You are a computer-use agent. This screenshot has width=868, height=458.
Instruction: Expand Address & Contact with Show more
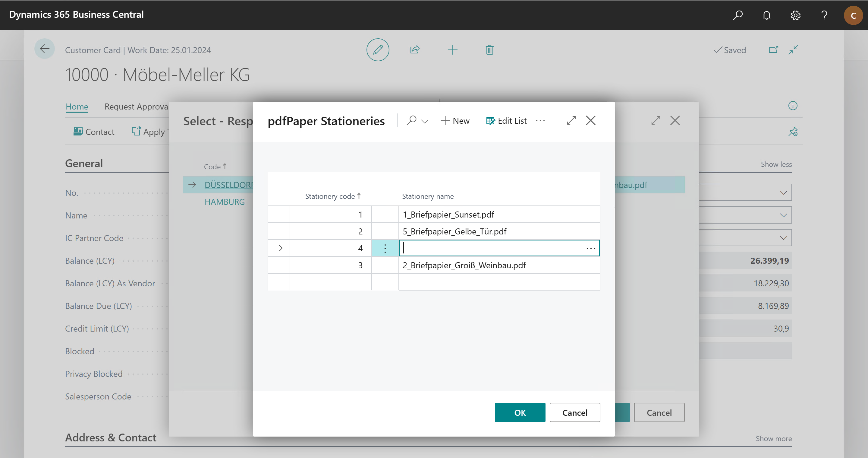(x=773, y=438)
